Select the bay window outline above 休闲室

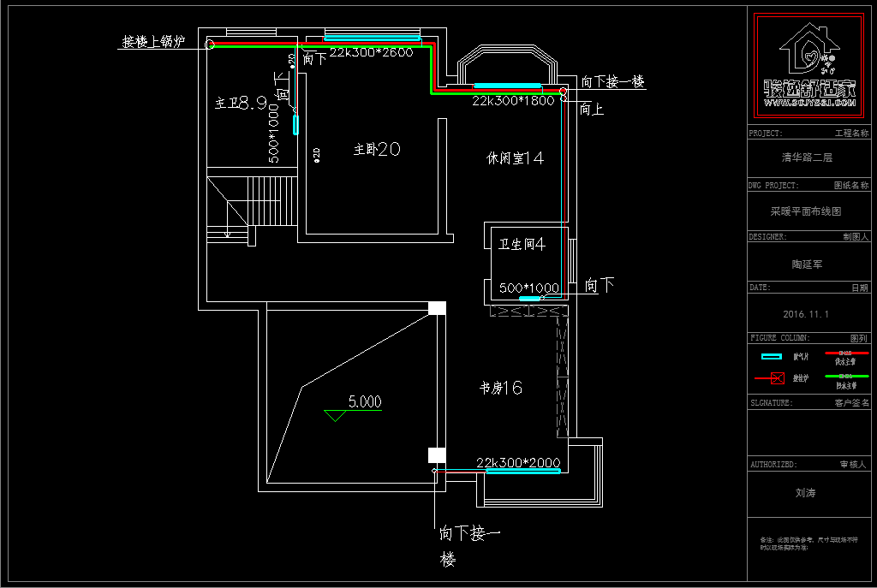(x=507, y=64)
